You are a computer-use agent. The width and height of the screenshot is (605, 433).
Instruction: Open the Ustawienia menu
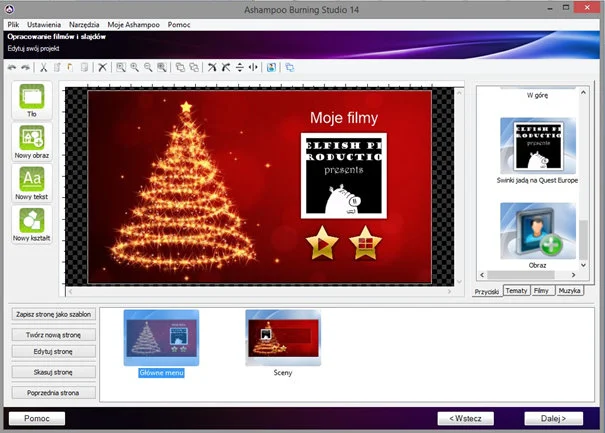[x=44, y=23]
